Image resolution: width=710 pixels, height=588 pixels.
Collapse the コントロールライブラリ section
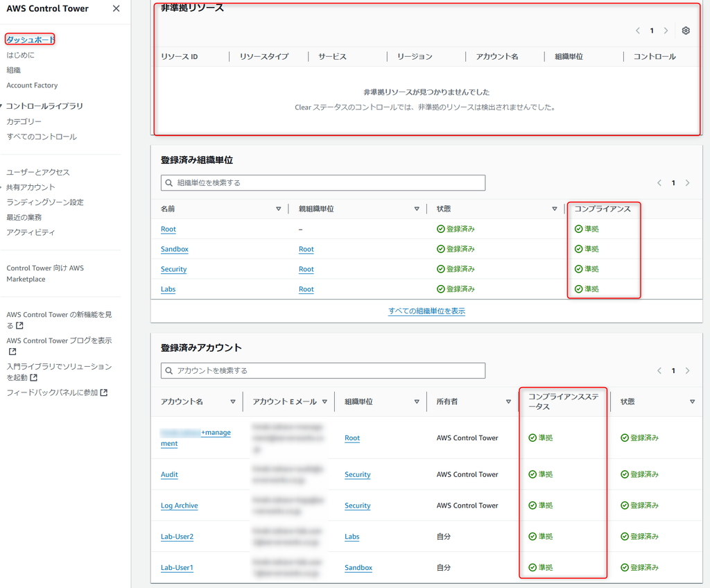pos(1,106)
